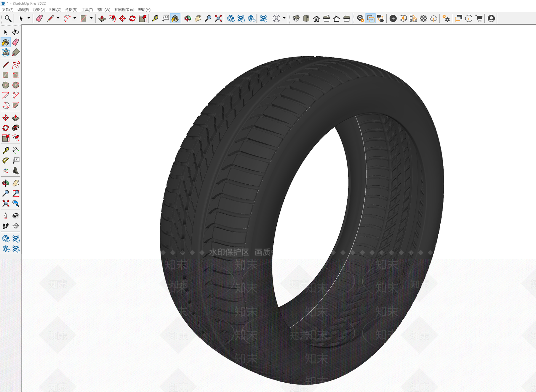Toggle the highlighted orange sync-arrows button
The image size is (536, 392).
pyautogui.click(x=371, y=18)
